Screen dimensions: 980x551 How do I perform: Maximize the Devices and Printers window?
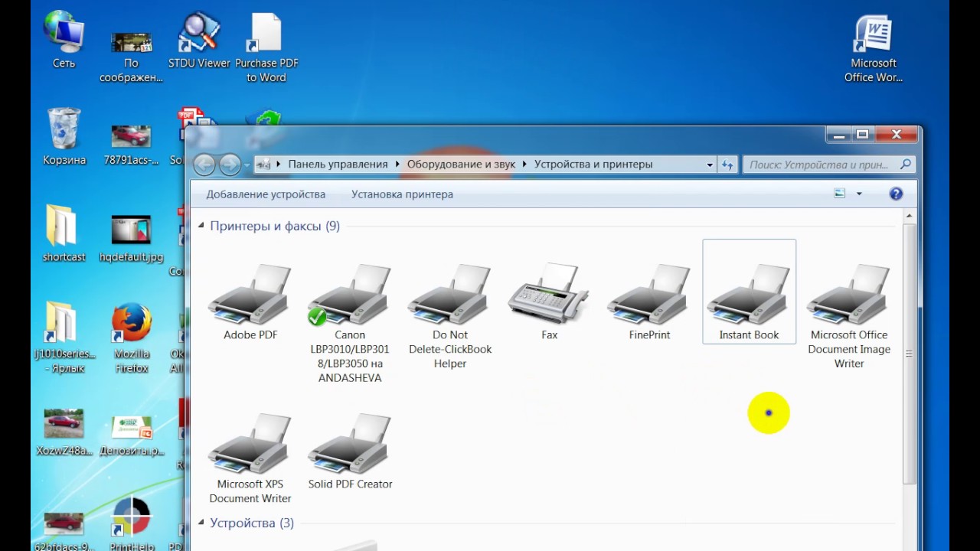pos(863,135)
